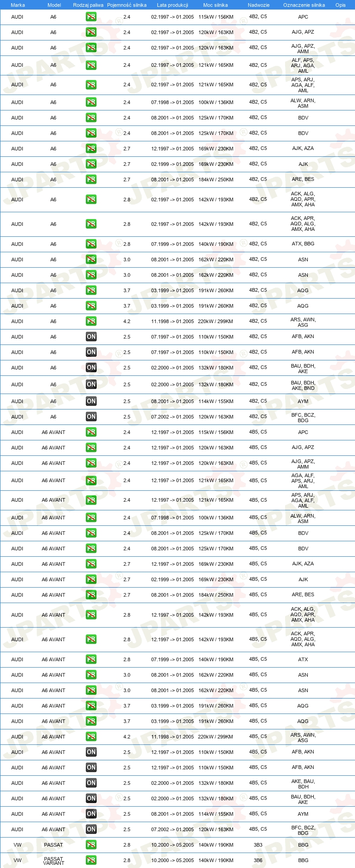
Task: Click petrol icon for A6 4B2 row coded ALW, ARN, ASM
Action: point(91,102)
